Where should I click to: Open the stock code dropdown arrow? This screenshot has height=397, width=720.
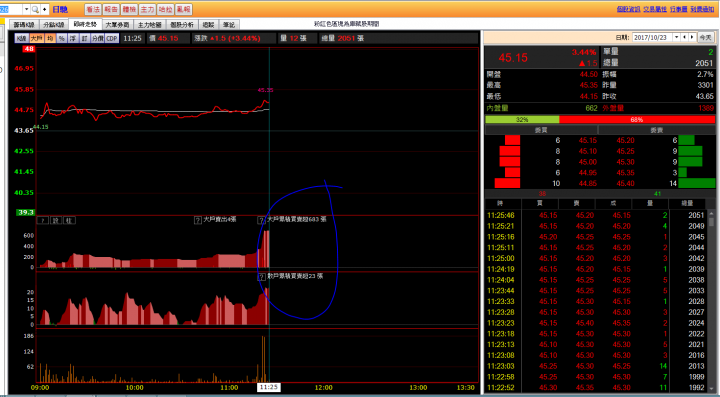tap(26, 9)
